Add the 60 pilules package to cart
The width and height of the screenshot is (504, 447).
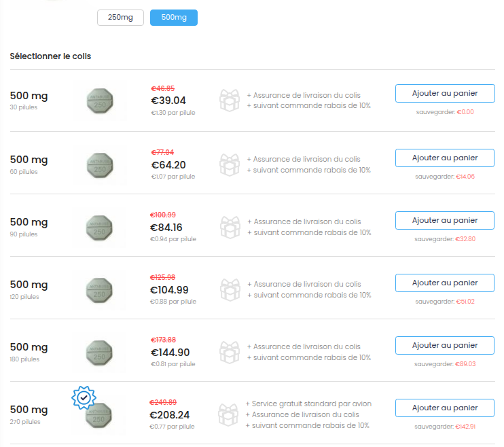[x=445, y=158]
